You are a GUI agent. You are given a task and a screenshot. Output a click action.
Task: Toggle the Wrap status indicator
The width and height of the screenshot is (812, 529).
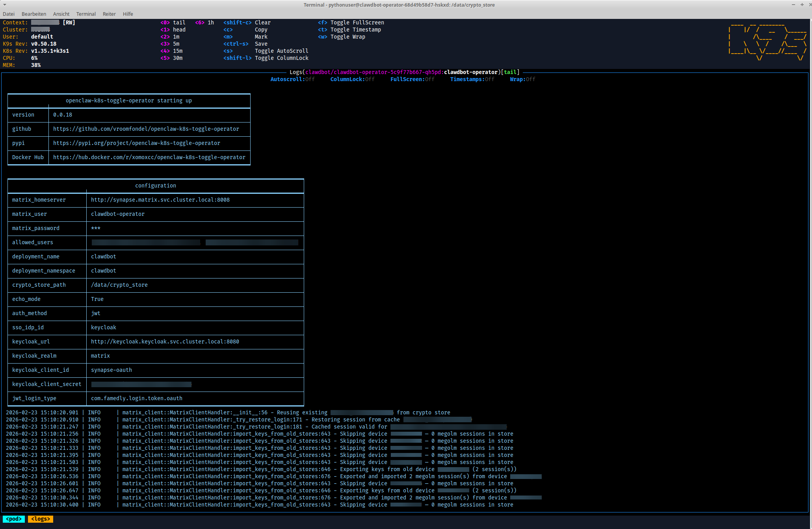[522, 79]
